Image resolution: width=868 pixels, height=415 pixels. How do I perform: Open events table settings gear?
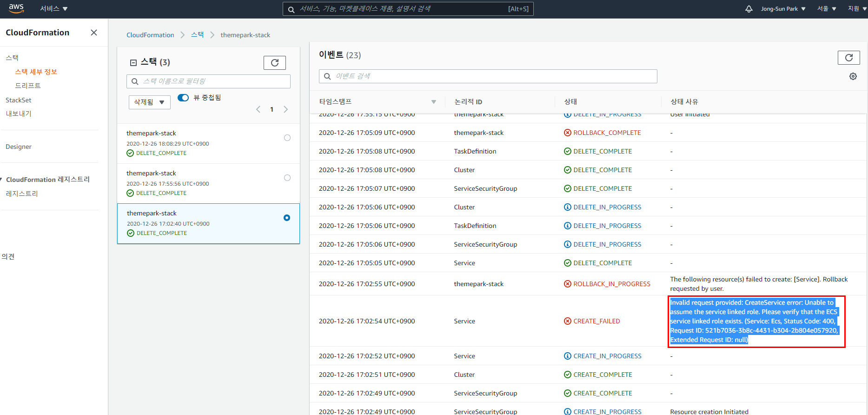pos(853,76)
